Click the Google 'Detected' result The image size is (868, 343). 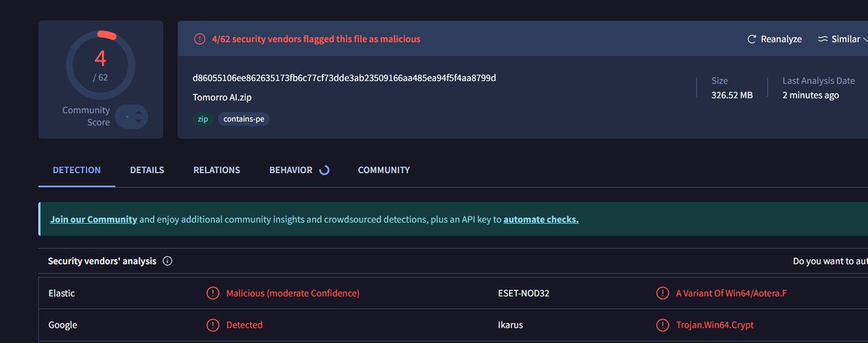point(244,325)
